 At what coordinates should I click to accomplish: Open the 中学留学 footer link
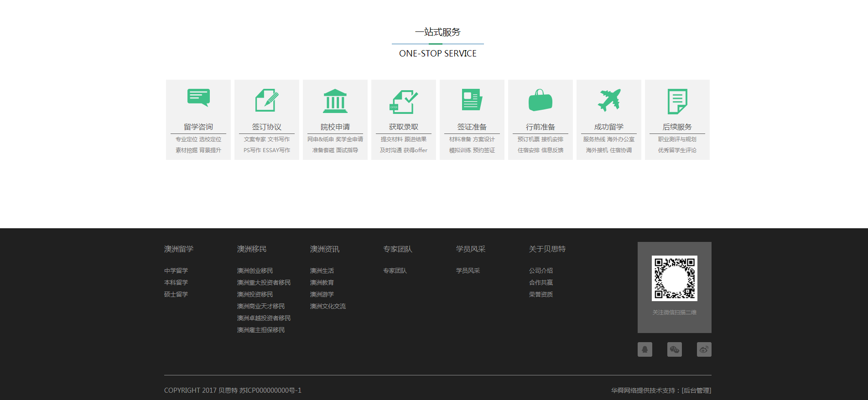tap(176, 271)
